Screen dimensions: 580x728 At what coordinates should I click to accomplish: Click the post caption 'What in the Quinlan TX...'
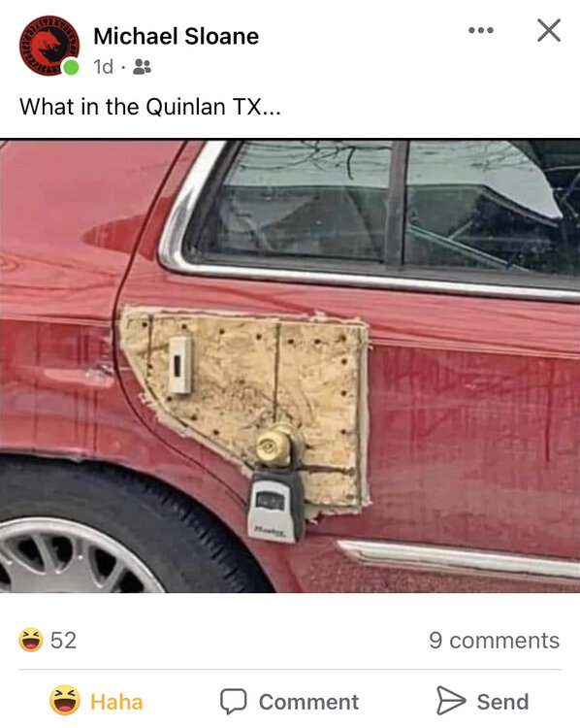(150, 107)
